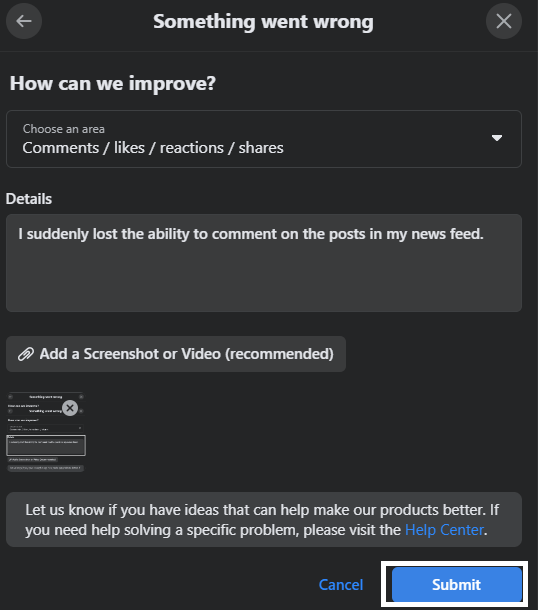
Task: Cancel the feedback report
Action: (341, 584)
